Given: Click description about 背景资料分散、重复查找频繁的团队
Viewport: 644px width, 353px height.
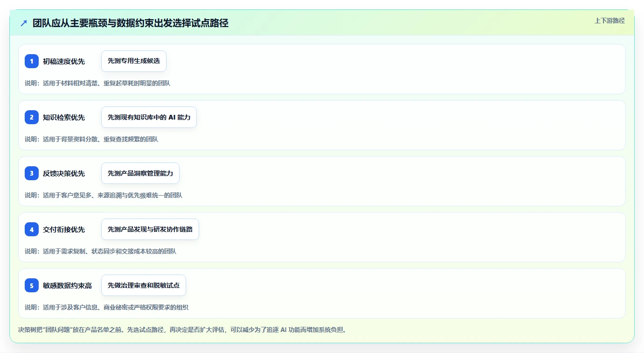Looking at the screenshot, I should (x=91, y=139).
